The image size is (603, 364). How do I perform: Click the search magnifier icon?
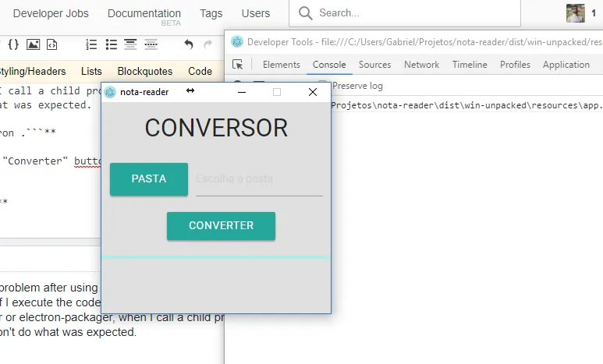pos(305,13)
